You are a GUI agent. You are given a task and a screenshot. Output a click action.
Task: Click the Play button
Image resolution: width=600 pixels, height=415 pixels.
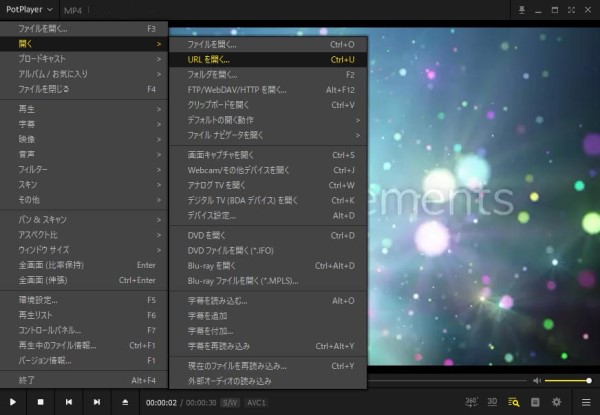pyautogui.click(x=13, y=402)
